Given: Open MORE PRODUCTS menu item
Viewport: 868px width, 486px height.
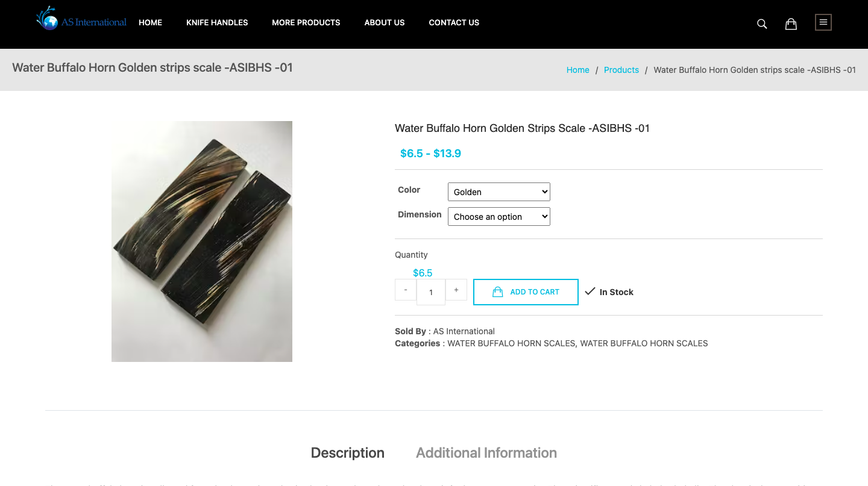Looking at the screenshot, I should (306, 22).
